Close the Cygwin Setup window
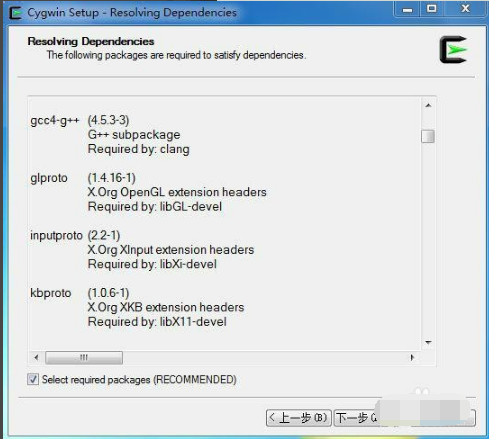This screenshot has height=439, width=489. 465,9
